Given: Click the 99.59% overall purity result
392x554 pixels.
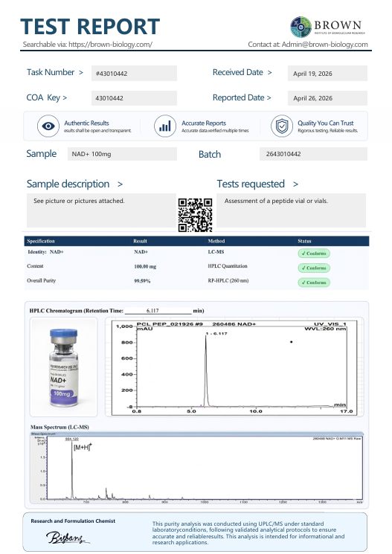Looking at the screenshot, I should 142,281.
